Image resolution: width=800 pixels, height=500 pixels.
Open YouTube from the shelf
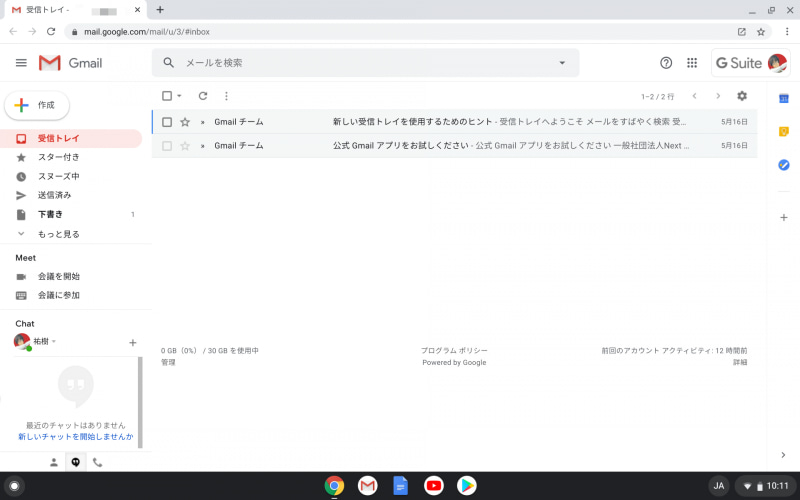(434, 486)
